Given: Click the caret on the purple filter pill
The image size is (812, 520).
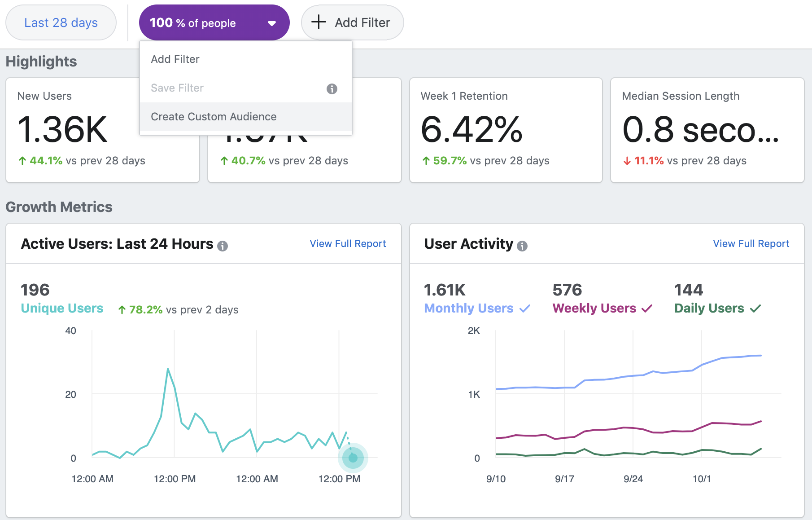Looking at the screenshot, I should 271,22.
